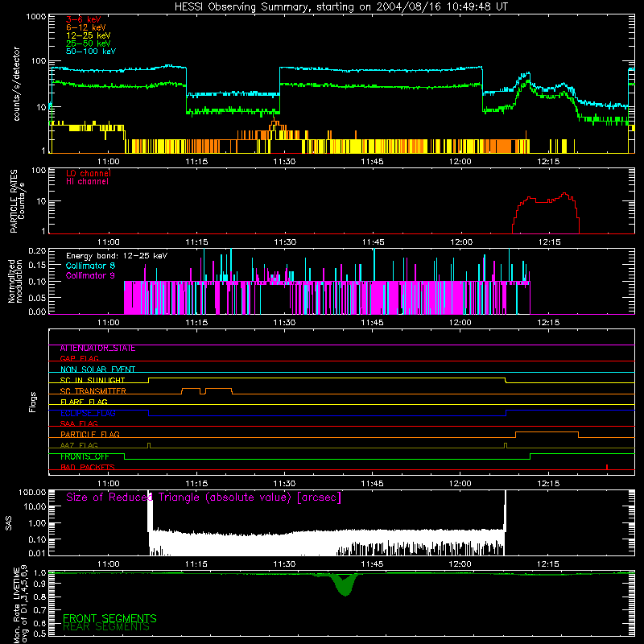This screenshot has height=644, width=644.
Task: Click the livetime dip near 11:40
Action: tap(345, 585)
